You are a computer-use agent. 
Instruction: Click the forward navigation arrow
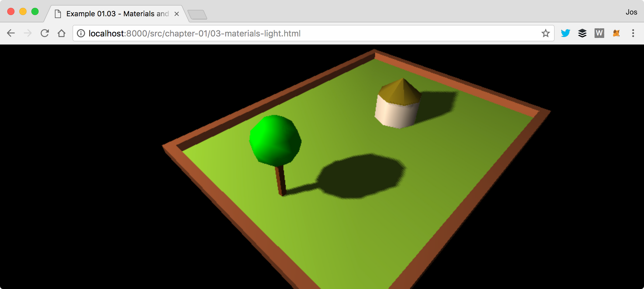click(28, 33)
